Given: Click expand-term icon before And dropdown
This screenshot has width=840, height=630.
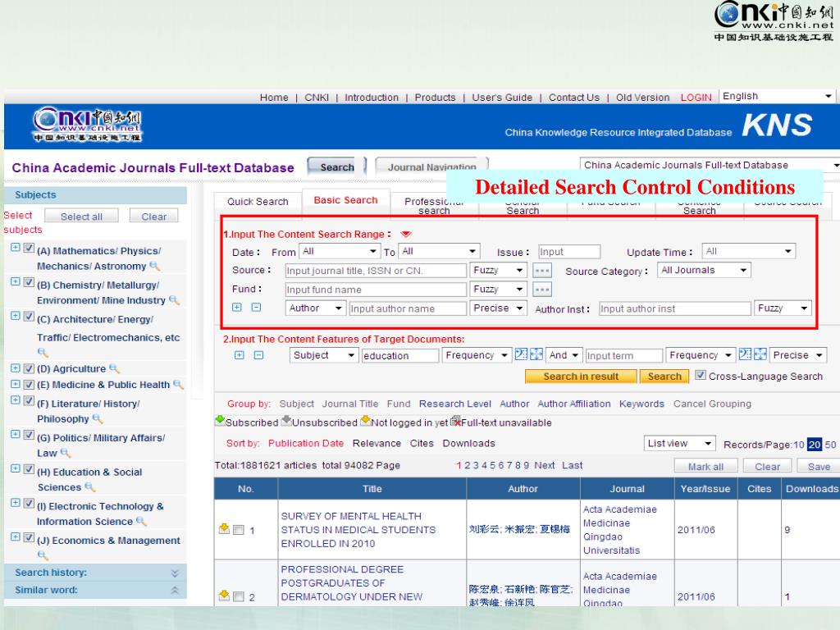Looking at the screenshot, I should pyautogui.click(x=536, y=354).
